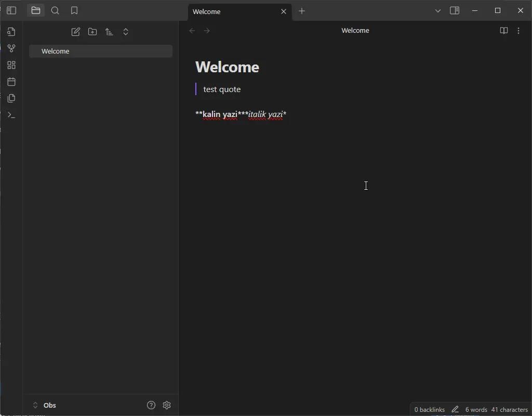Click the bold 'kalin yazi' text
Image resolution: width=532 pixels, height=416 pixels.
pyautogui.click(x=220, y=114)
